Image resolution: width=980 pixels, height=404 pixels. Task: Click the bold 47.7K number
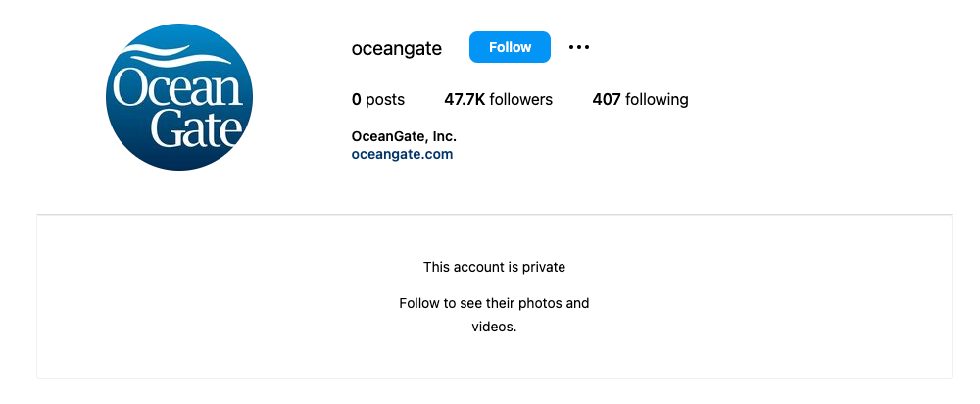(x=465, y=99)
